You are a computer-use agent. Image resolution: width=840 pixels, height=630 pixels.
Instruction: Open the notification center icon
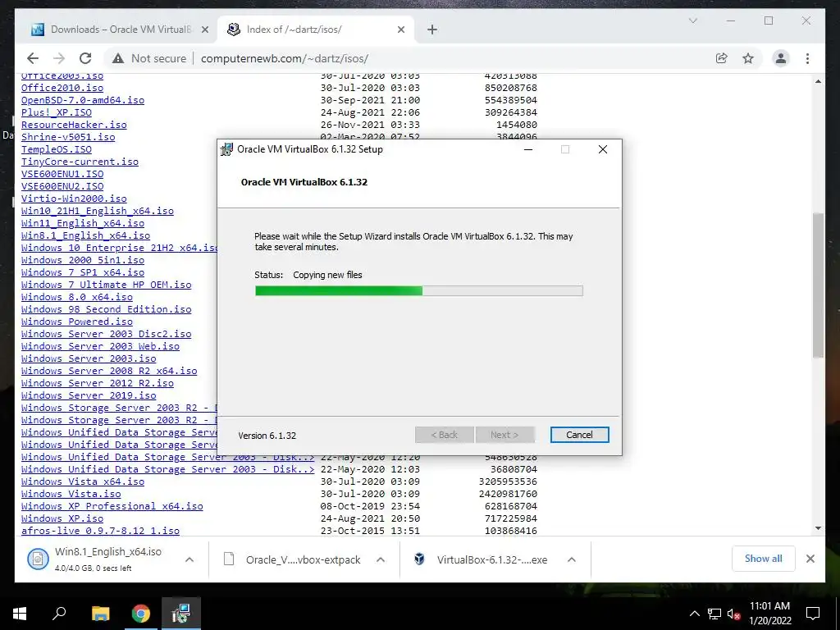[813, 614]
